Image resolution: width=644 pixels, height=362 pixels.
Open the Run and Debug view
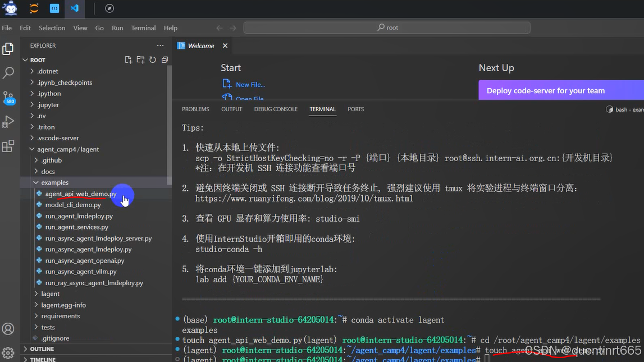[8, 122]
